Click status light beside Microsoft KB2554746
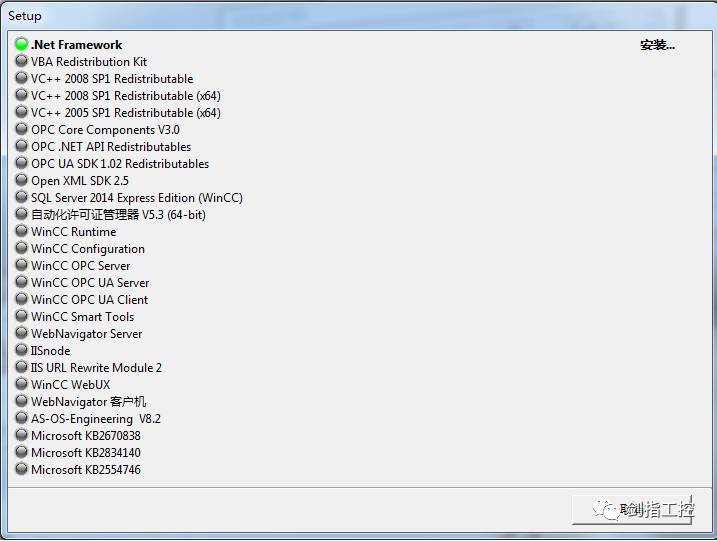717x541 pixels. (21, 468)
